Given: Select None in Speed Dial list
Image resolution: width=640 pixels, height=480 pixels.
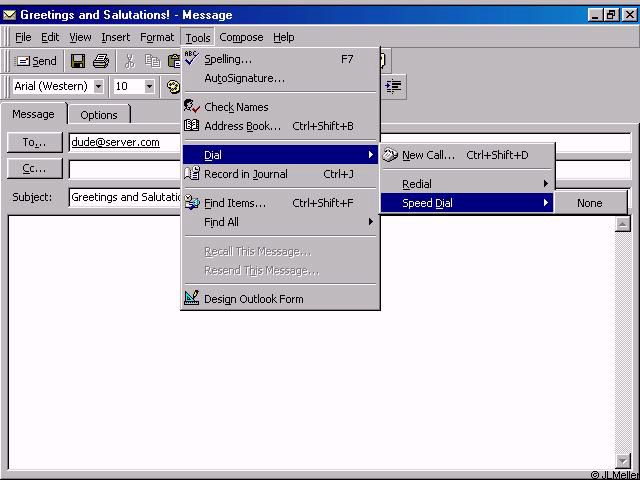Looking at the screenshot, I should coord(590,203).
